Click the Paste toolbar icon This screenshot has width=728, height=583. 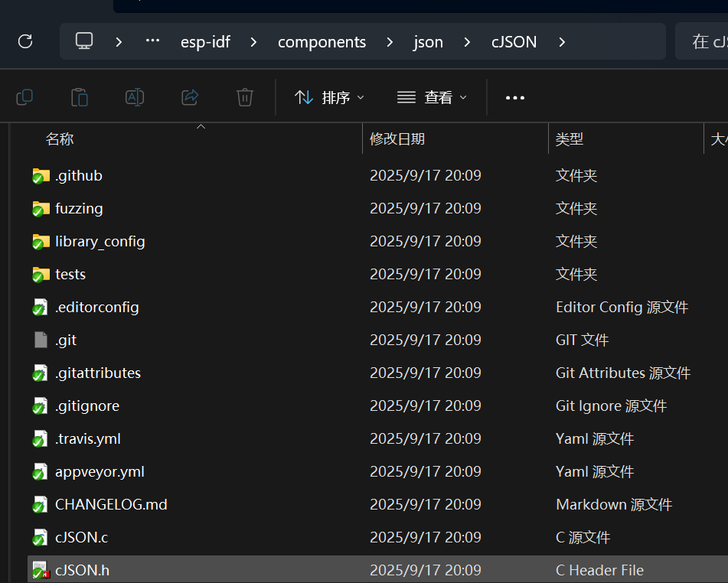coord(80,97)
